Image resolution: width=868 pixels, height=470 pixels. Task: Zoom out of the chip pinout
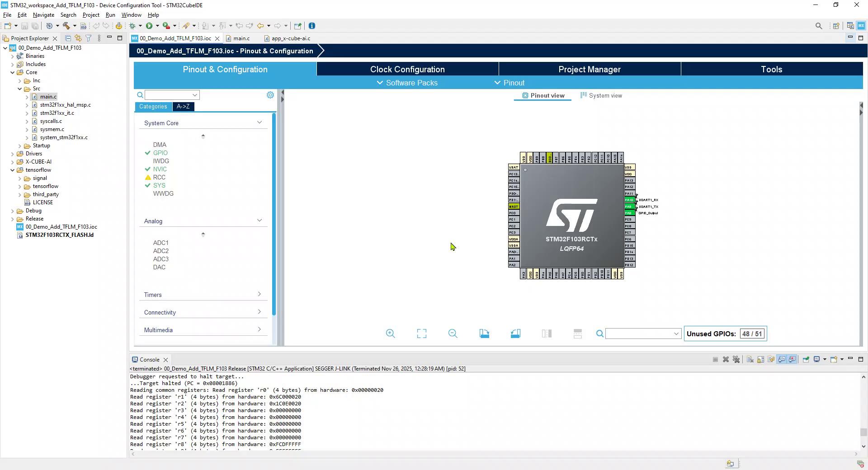click(453, 334)
